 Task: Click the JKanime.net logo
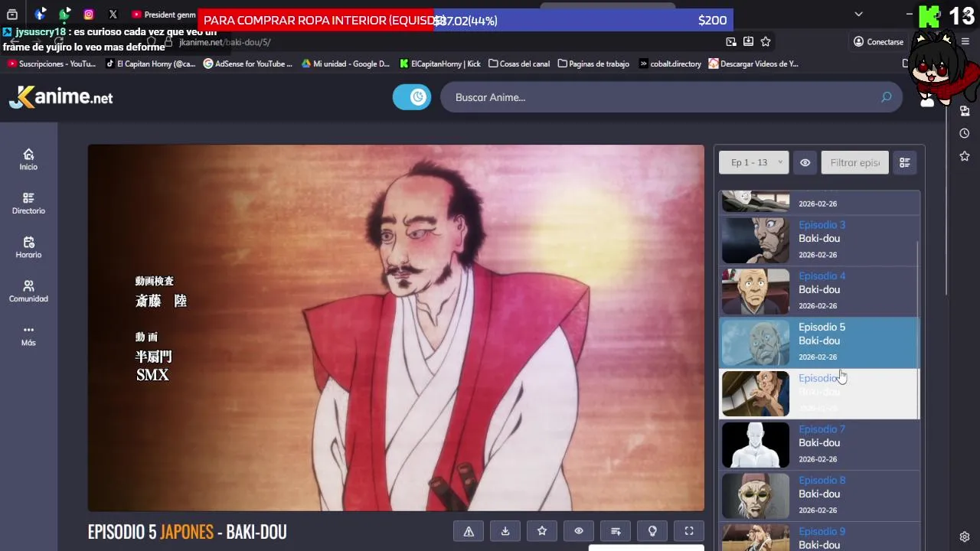pos(61,97)
